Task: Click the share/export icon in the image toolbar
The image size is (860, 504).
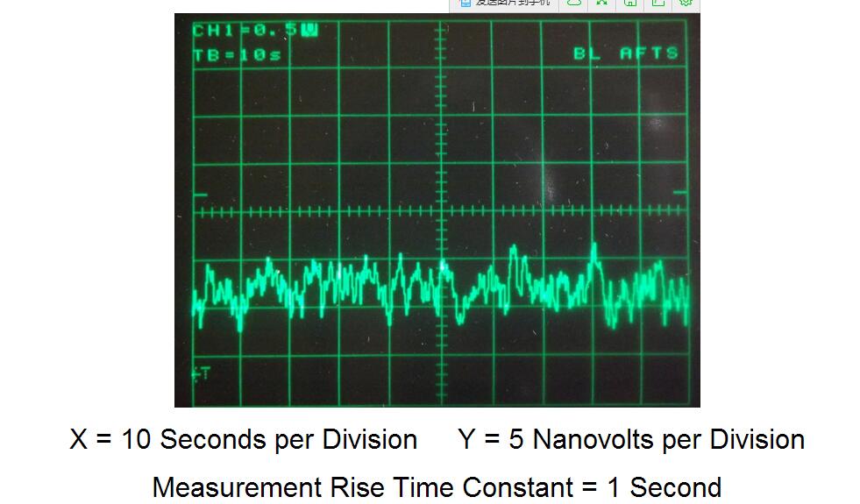Action: pos(657,4)
